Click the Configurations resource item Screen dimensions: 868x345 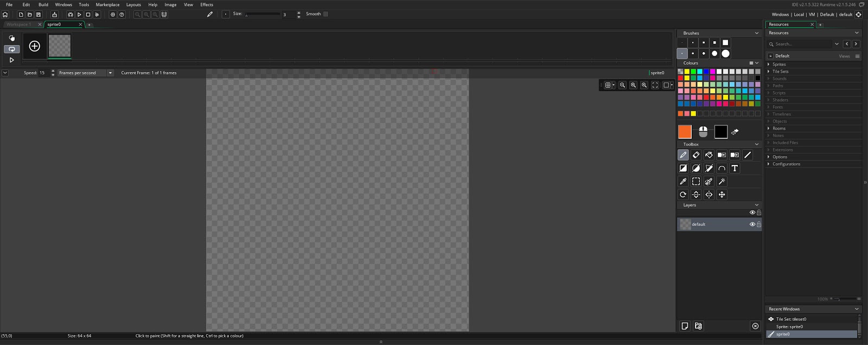click(787, 164)
